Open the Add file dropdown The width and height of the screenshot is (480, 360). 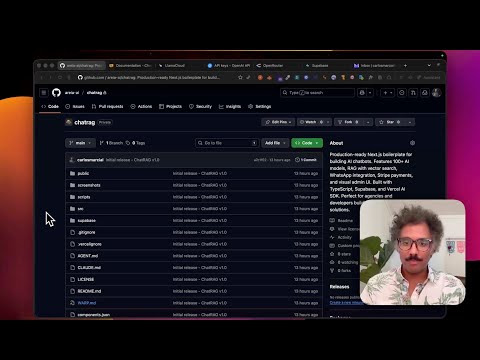(x=275, y=143)
